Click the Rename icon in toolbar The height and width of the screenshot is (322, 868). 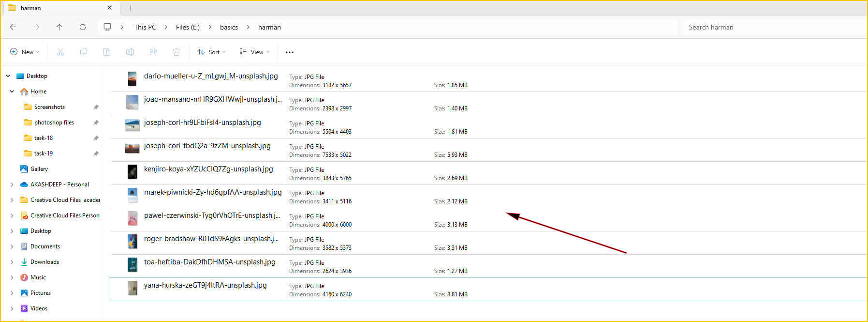(x=130, y=52)
